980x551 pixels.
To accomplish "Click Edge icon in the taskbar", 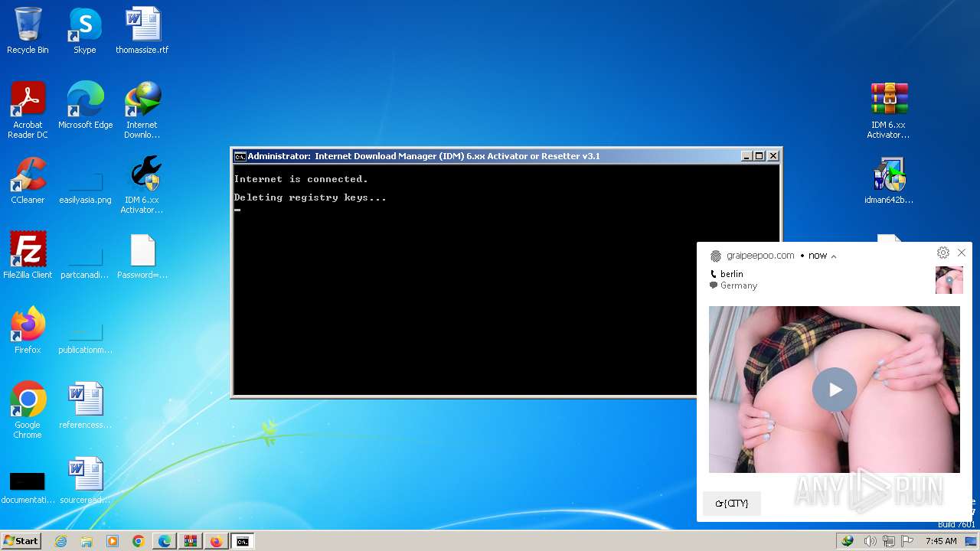I will coord(164,541).
